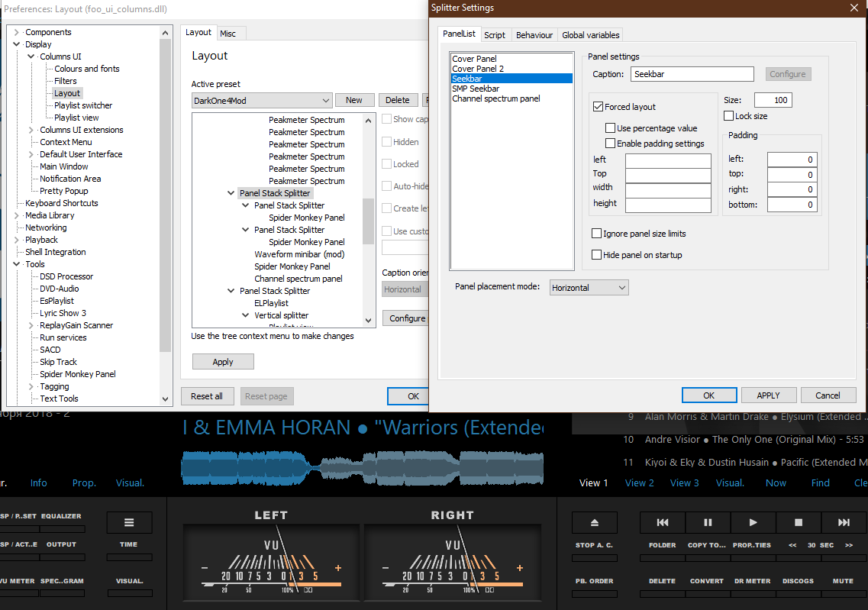Screen dimensions: 868x610
Task: Open the Active preset DarkOne4Mod dropdown
Action: pyautogui.click(x=262, y=101)
